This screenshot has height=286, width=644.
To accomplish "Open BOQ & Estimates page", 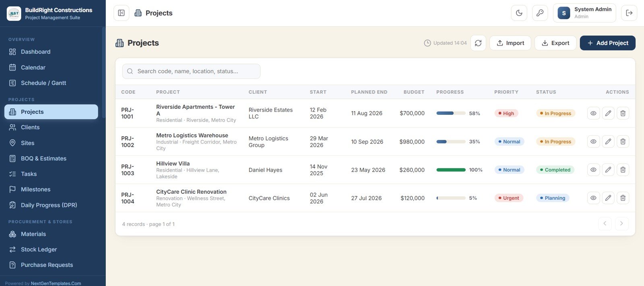I will [51, 158].
